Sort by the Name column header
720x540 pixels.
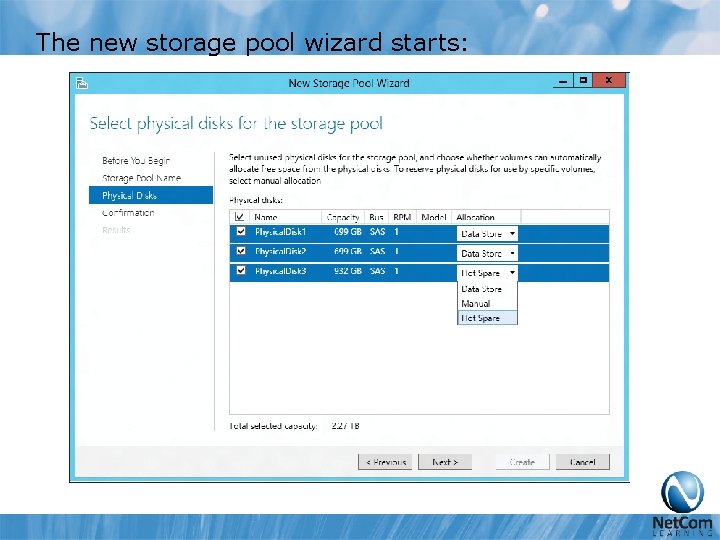[x=285, y=217]
